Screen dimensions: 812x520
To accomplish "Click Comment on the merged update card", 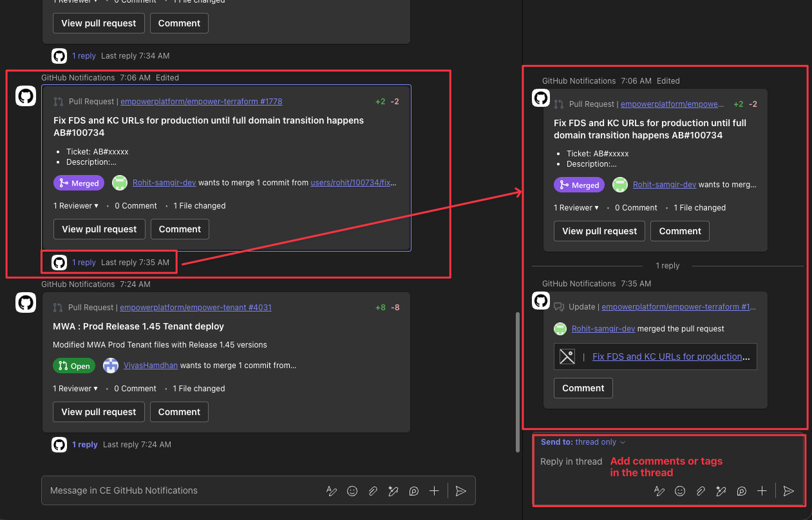I will click(583, 388).
